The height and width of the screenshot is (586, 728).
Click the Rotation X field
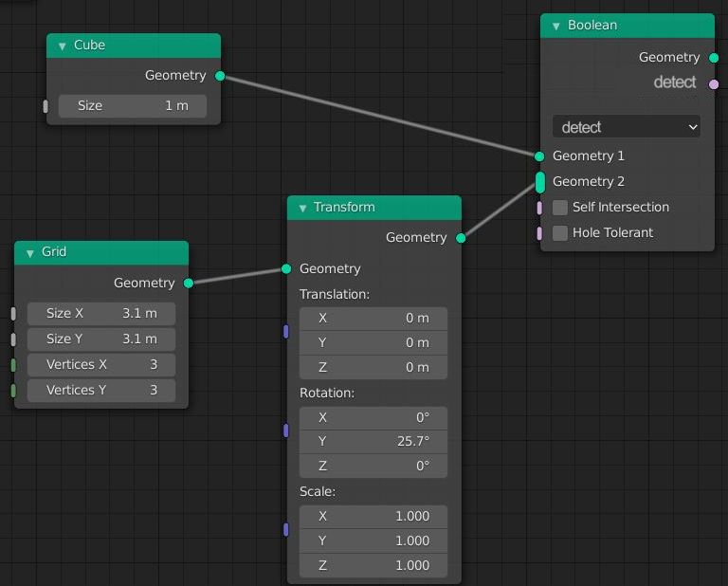coord(373,417)
